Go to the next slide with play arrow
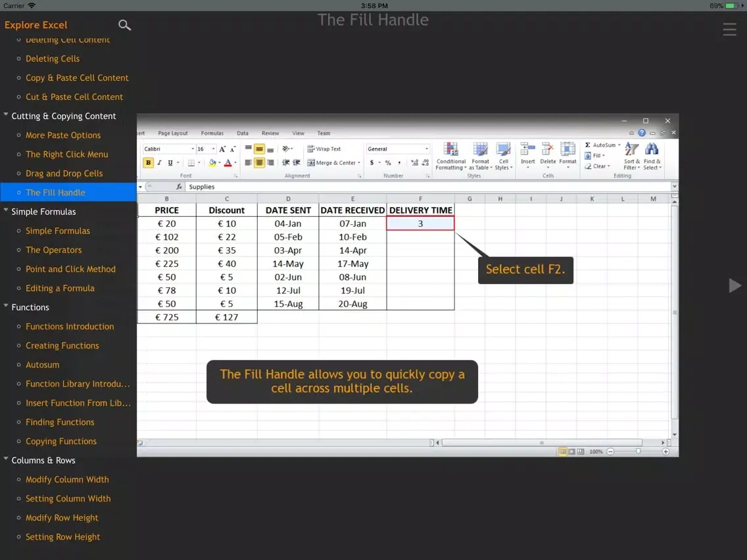 point(735,286)
